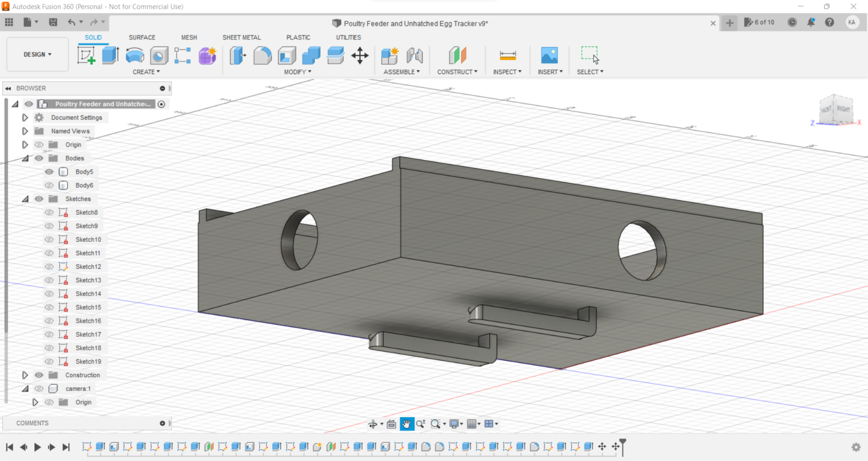Toggle visibility of the Origin folder
Image resolution: width=868 pixels, height=461 pixels.
(39, 145)
